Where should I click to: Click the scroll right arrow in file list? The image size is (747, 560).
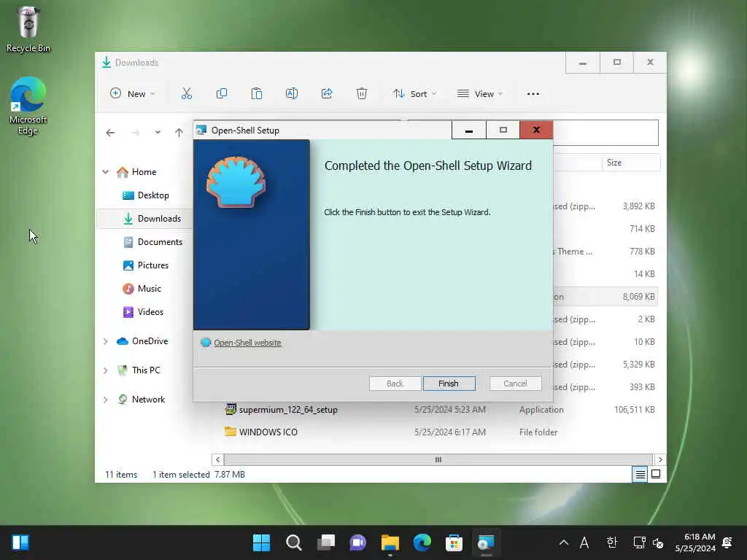pos(659,459)
